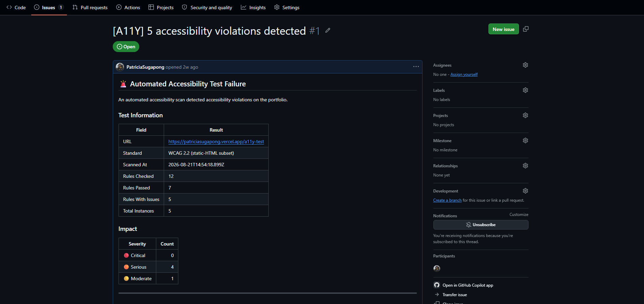Open the Issues tab
This screenshot has height=304, width=644.
(49, 7)
